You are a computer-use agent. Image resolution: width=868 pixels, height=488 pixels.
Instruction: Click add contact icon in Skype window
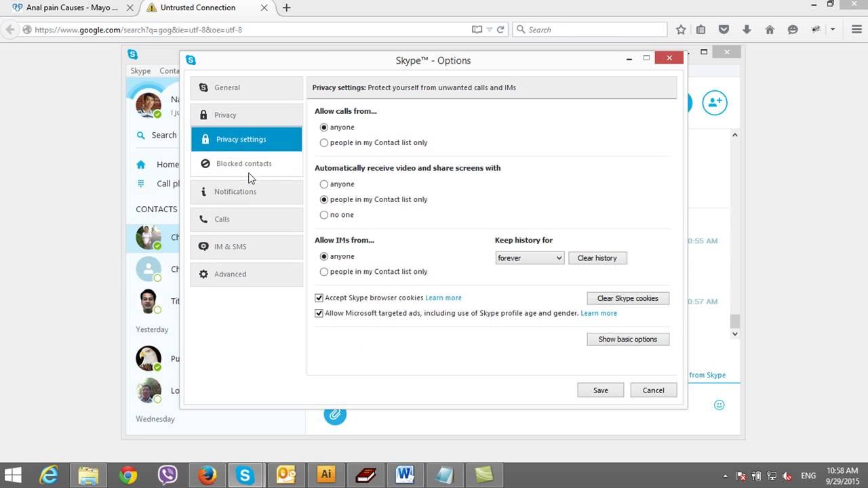point(715,102)
